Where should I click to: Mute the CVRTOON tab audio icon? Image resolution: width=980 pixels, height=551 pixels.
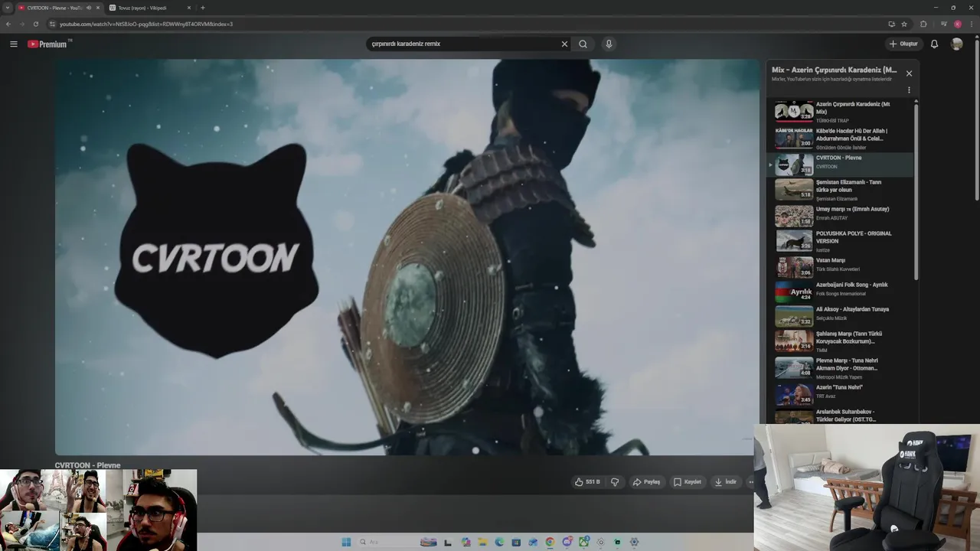tap(89, 8)
